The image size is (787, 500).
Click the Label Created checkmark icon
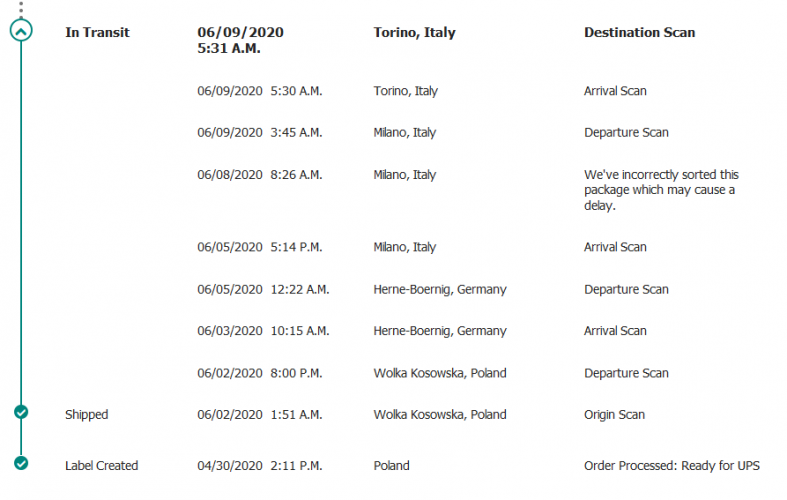pos(21,463)
